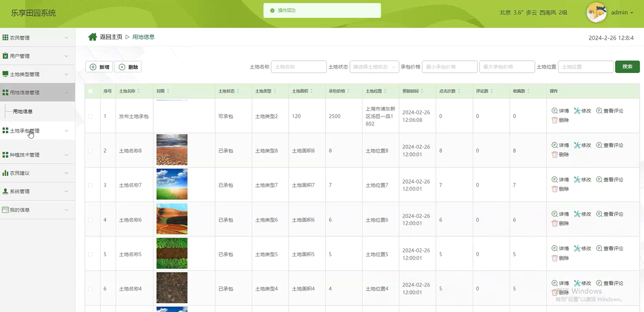
Task: Click the admin avatar picture
Action: pyautogui.click(x=597, y=12)
